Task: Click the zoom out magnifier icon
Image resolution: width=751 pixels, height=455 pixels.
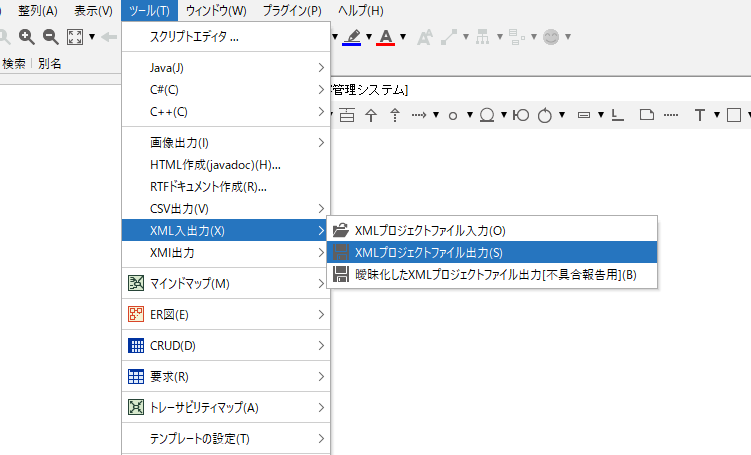Action: click(50, 37)
